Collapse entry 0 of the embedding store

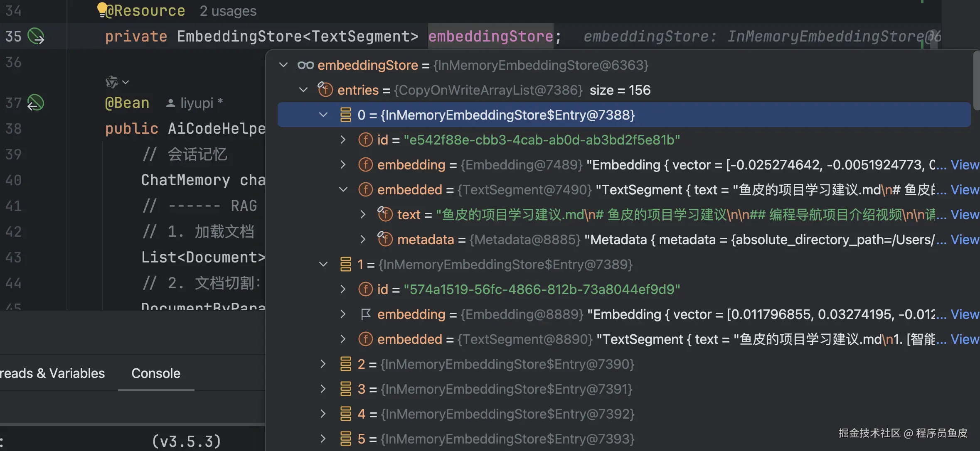click(323, 115)
